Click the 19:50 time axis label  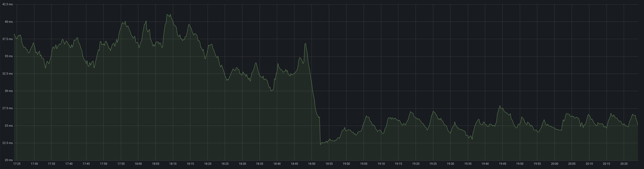tap(520, 164)
